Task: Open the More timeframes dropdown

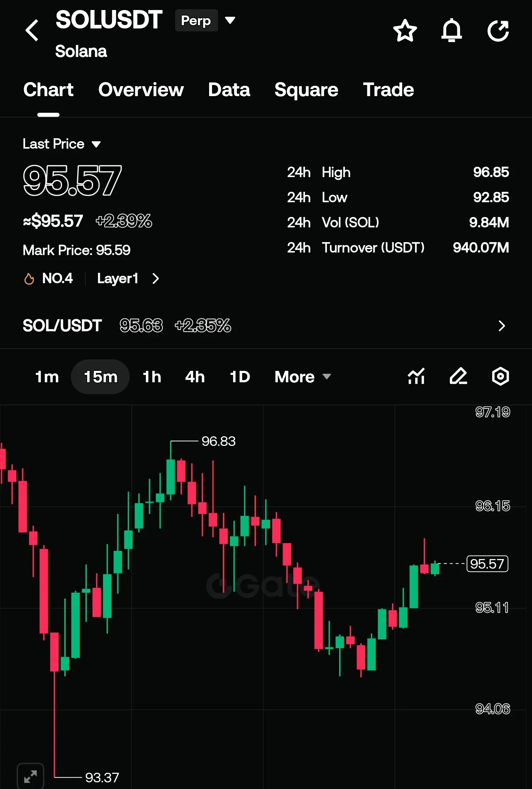Action: tap(303, 377)
